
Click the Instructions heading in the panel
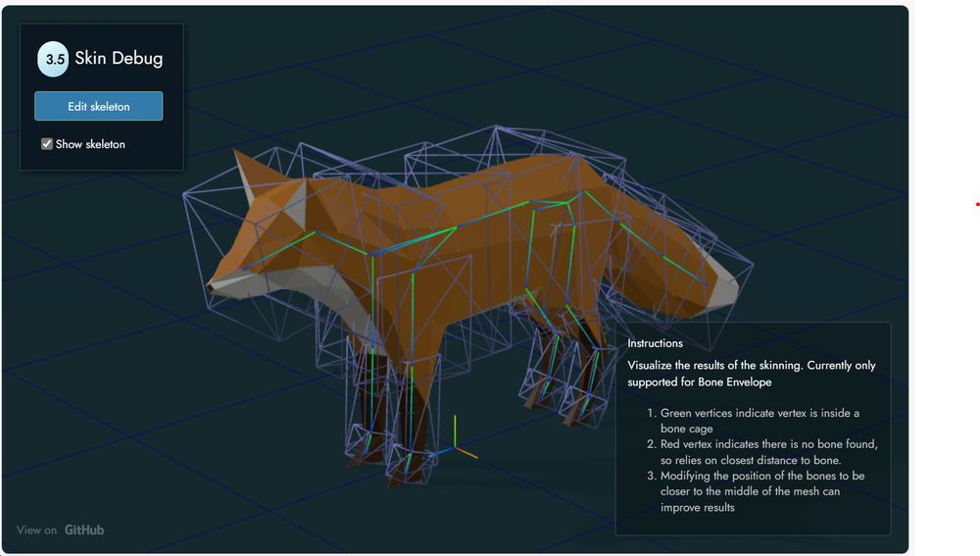[655, 343]
